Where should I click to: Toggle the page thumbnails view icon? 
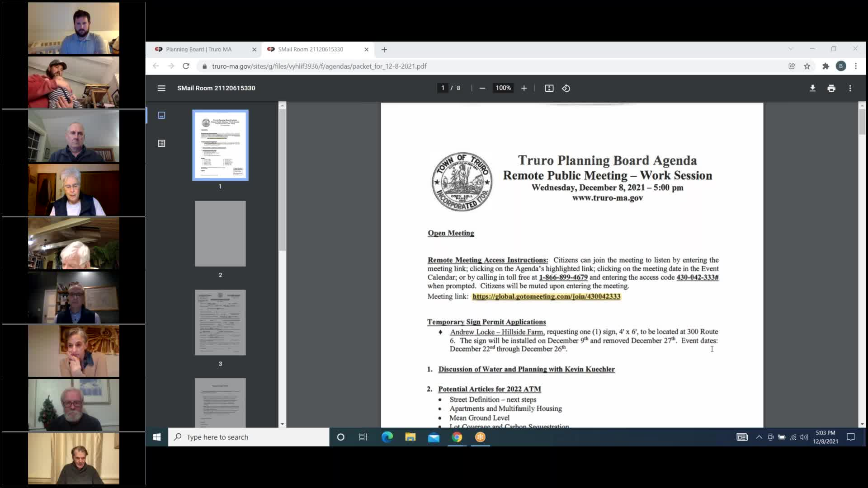[161, 115]
